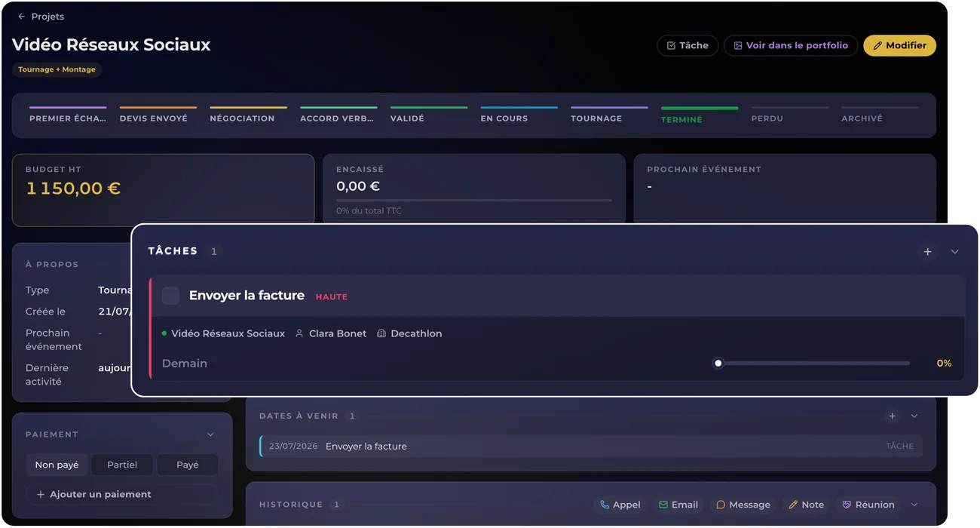Add a Message to the history
The height and width of the screenshot is (528, 980).
743,505
